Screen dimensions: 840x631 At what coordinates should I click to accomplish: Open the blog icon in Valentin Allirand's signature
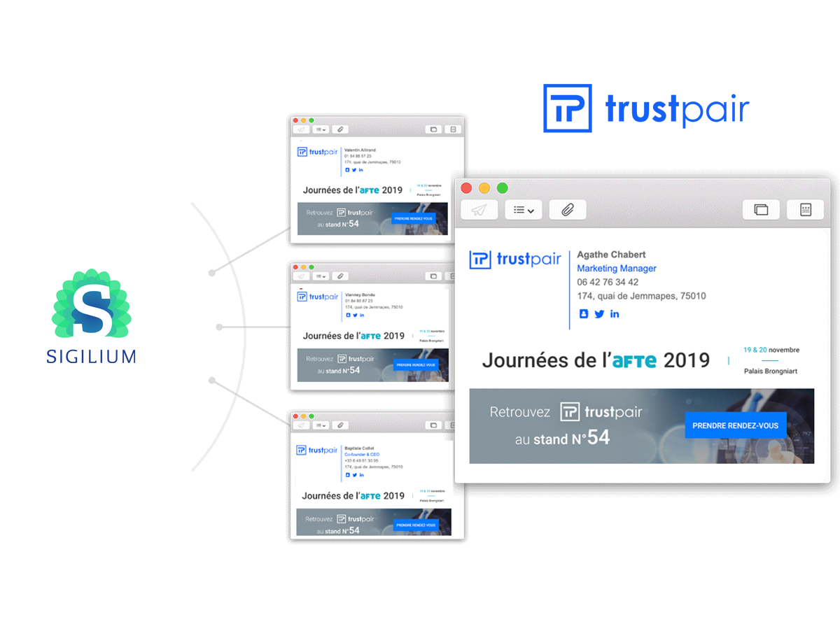click(x=347, y=170)
